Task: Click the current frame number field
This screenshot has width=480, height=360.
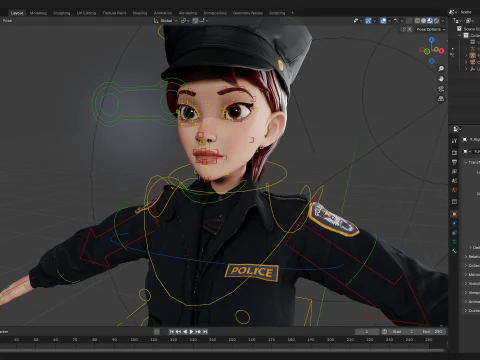Action: [367, 332]
